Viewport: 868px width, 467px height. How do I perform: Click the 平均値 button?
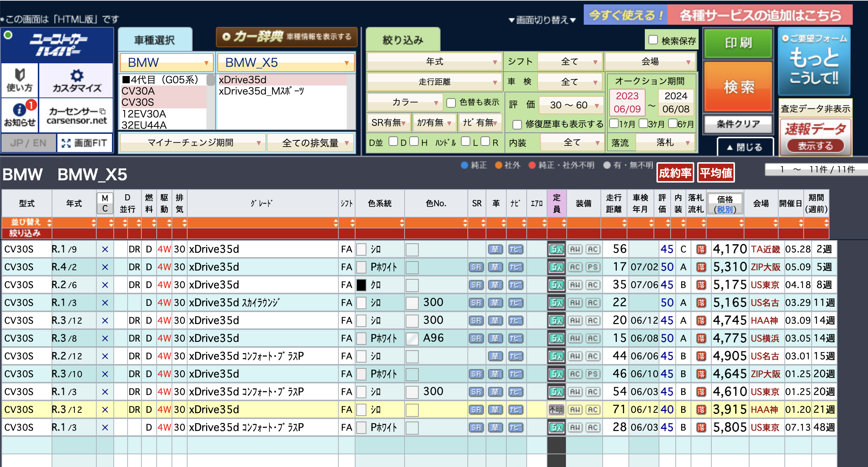point(716,173)
